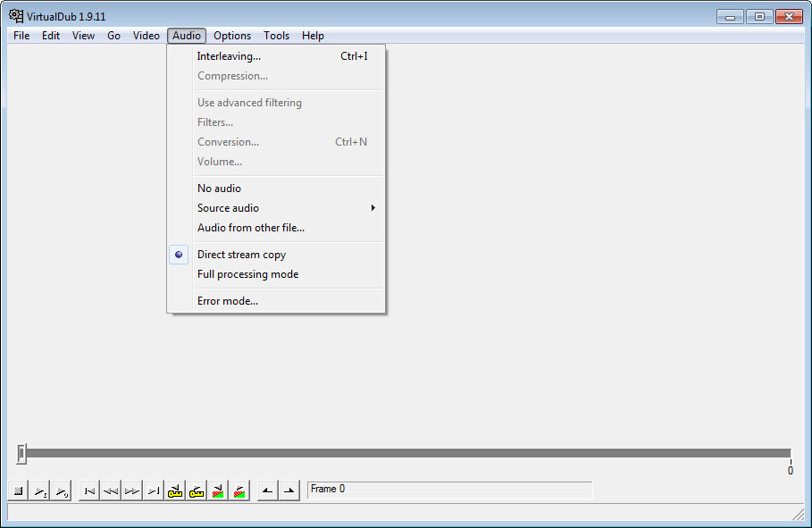Choose Audio from other file...

click(x=276, y=228)
